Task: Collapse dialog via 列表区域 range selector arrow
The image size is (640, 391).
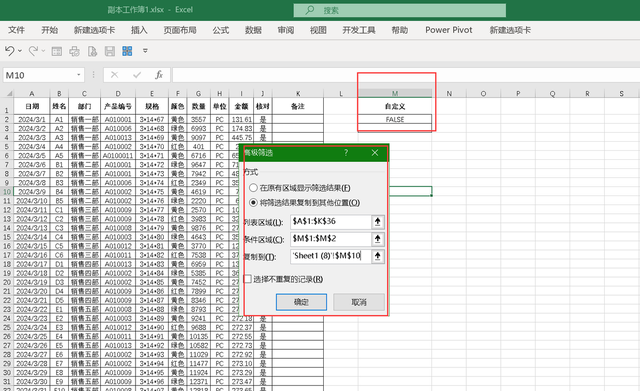Action: click(378, 222)
